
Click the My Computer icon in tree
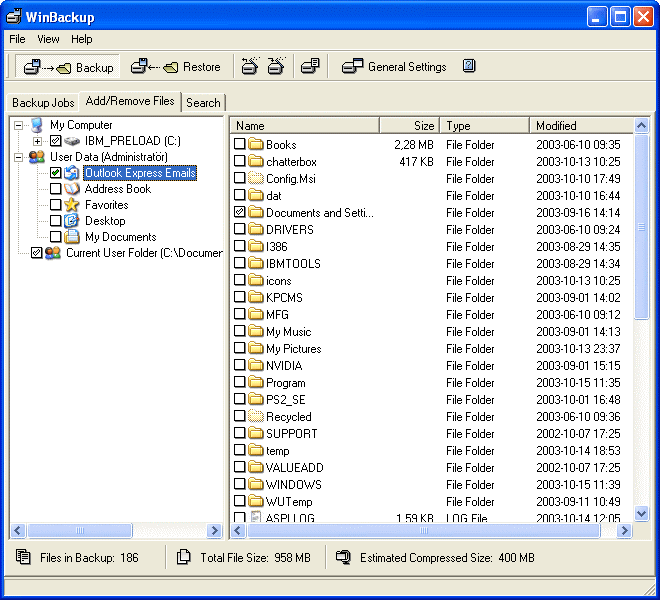click(37, 125)
